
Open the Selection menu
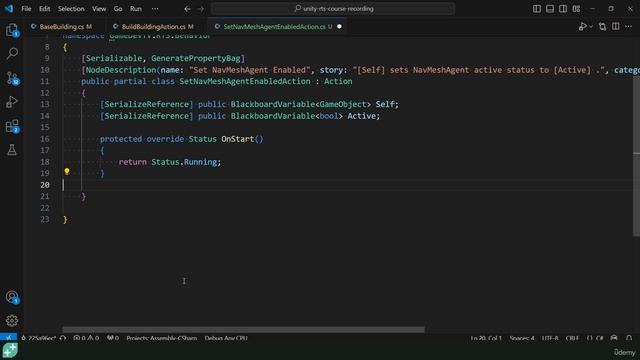point(71,9)
